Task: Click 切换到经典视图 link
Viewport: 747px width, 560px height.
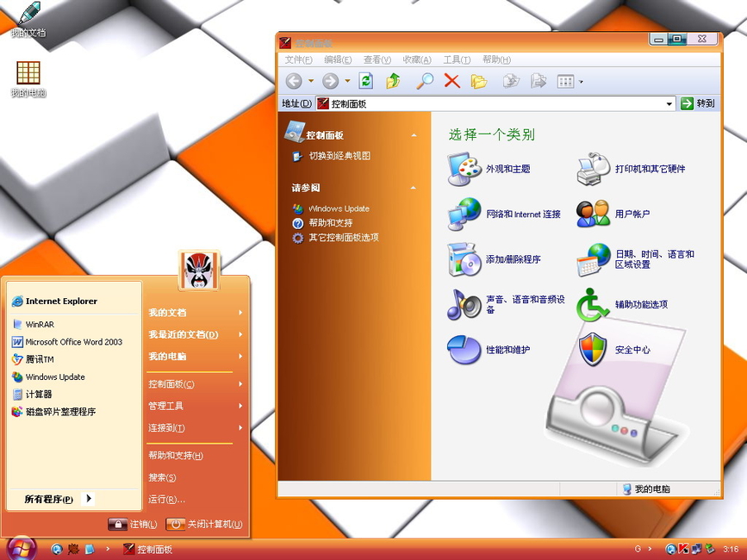Action: pyautogui.click(x=339, y=156)
